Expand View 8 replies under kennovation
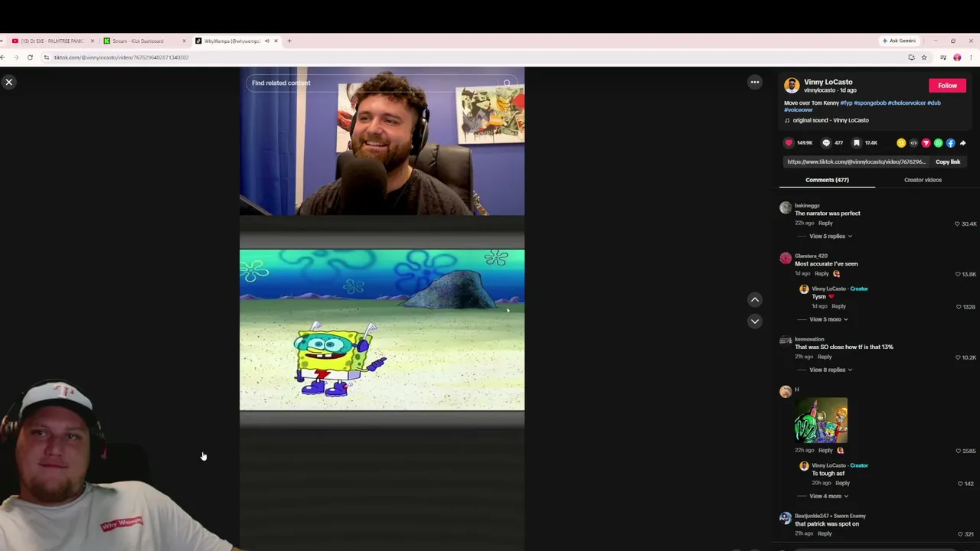Image resolution: width=980 pixels, height=551 pixels. click(831, 370)
